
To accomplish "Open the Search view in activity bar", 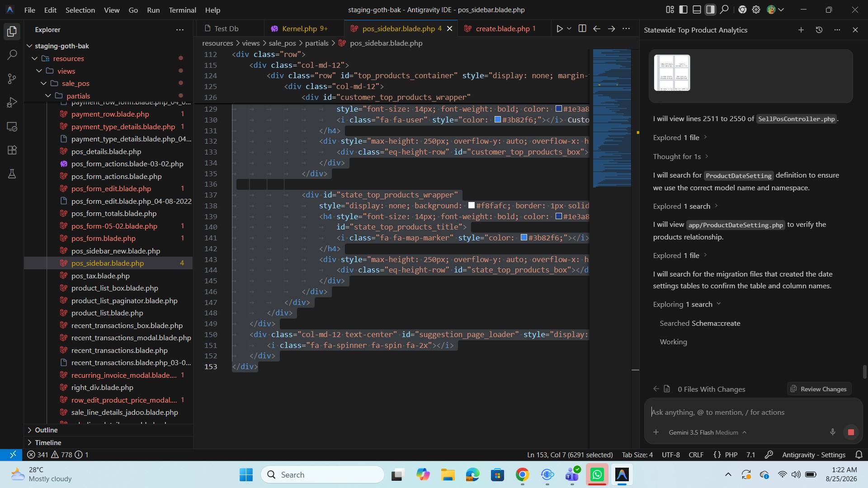I will click(x=12, y=55).
